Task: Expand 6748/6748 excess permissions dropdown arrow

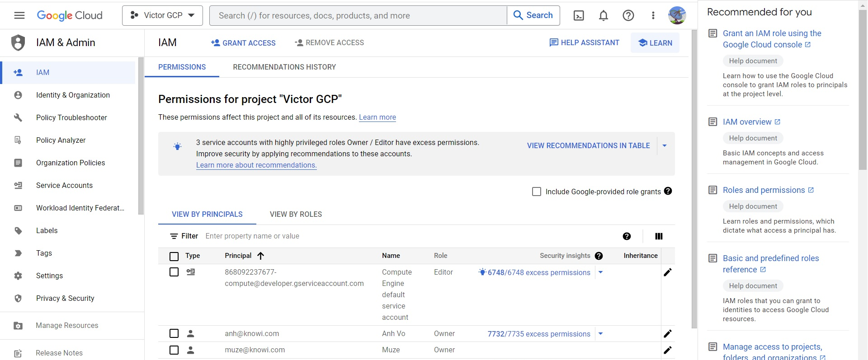Action: (601, 272)
